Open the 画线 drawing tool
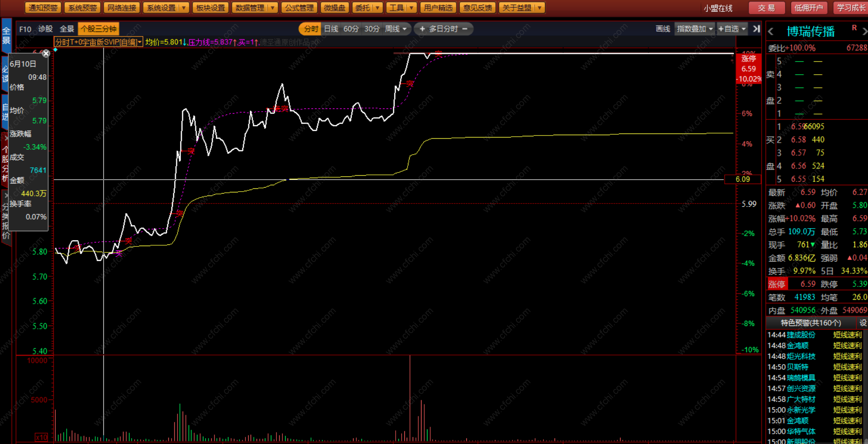Screen dimensions: 868x444 click(x=663, y=29)
